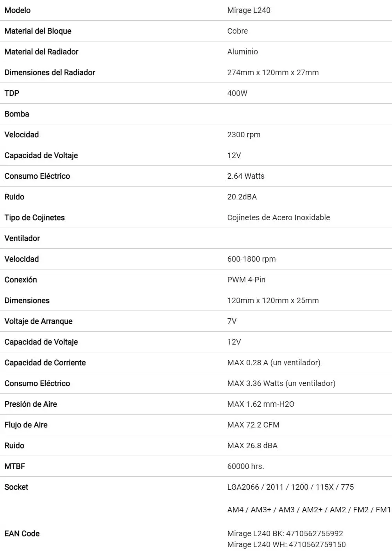Click the Aluminio radiator material value
Viewport: 392px width, 553px height.
[x=242, y=52]
